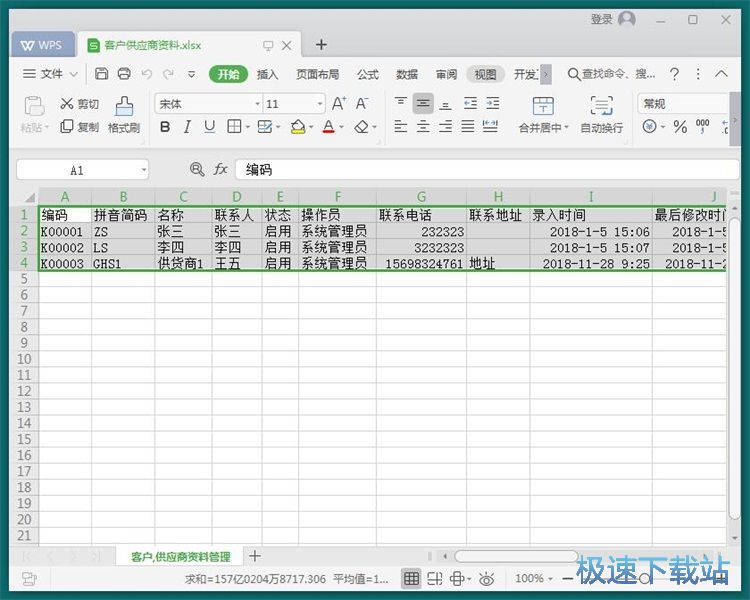Center text horizontally
Image resolution: width=750 pixels, height=600 pixels.
(423, 127)
